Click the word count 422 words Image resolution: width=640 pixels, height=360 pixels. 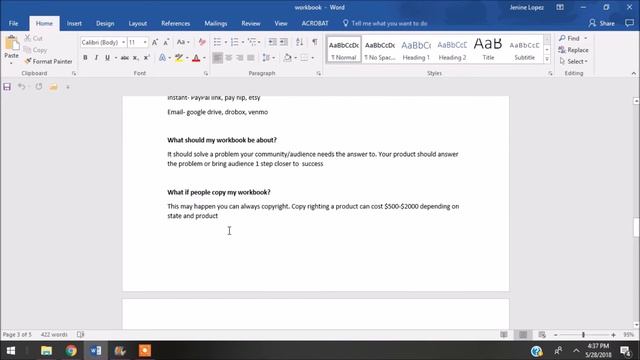click(x=54, y=335)
